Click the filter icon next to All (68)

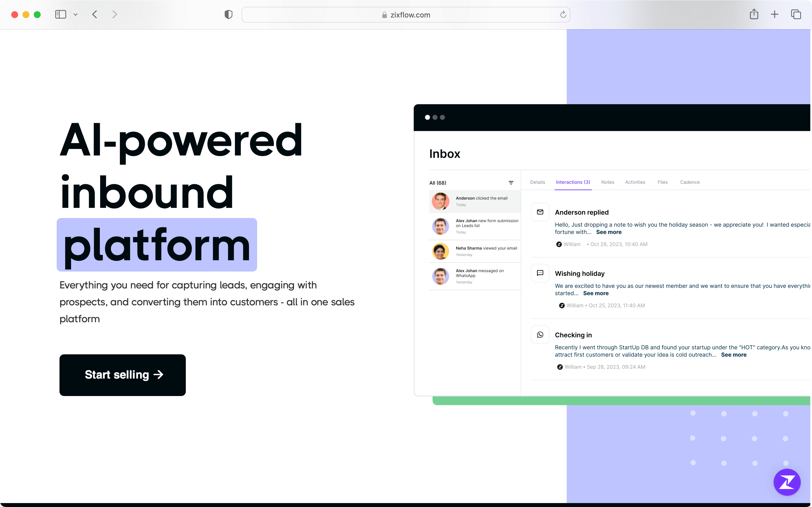511,183
